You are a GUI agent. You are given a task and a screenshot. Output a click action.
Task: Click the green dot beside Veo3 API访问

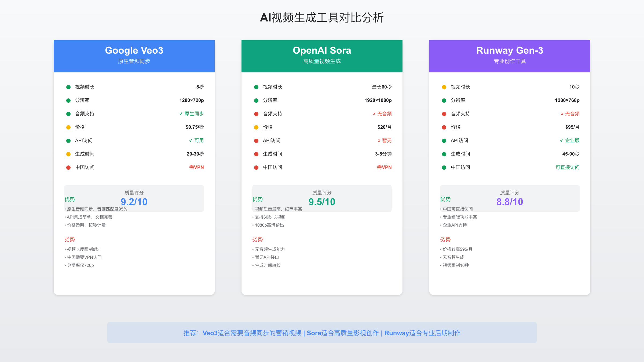point(68,141)
